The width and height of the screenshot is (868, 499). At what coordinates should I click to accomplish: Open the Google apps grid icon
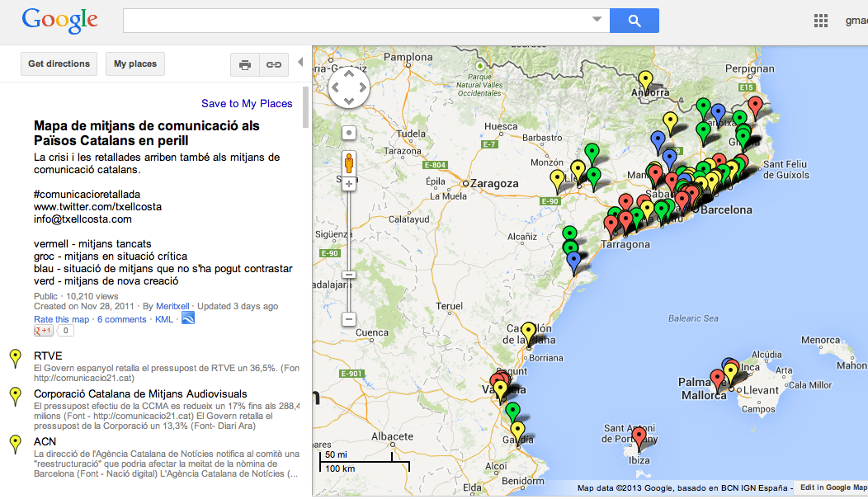(x=821, y=21)
